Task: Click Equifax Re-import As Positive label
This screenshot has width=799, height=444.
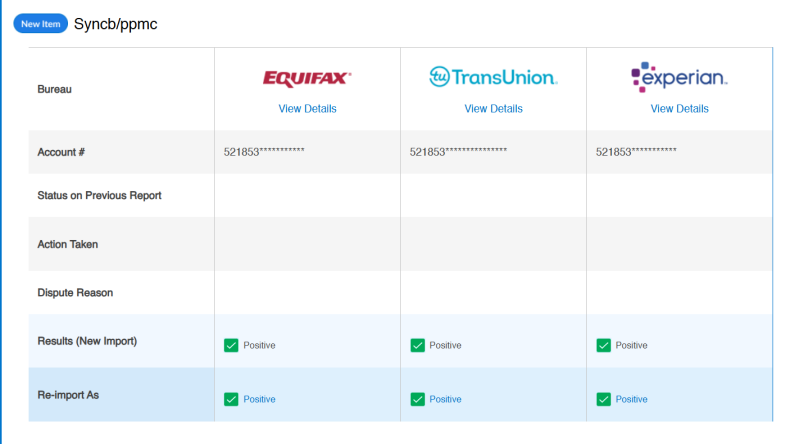Action: click(x=259, y=399)
